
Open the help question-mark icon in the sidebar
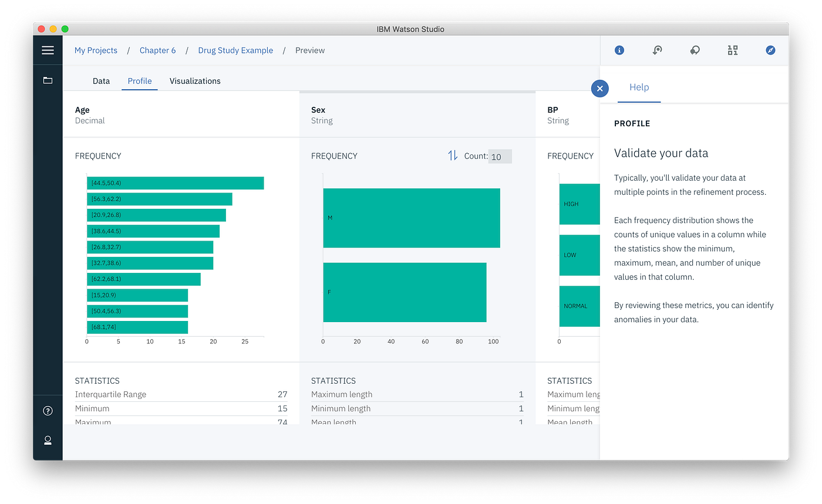pyautogui.click(x=48, y=411)
